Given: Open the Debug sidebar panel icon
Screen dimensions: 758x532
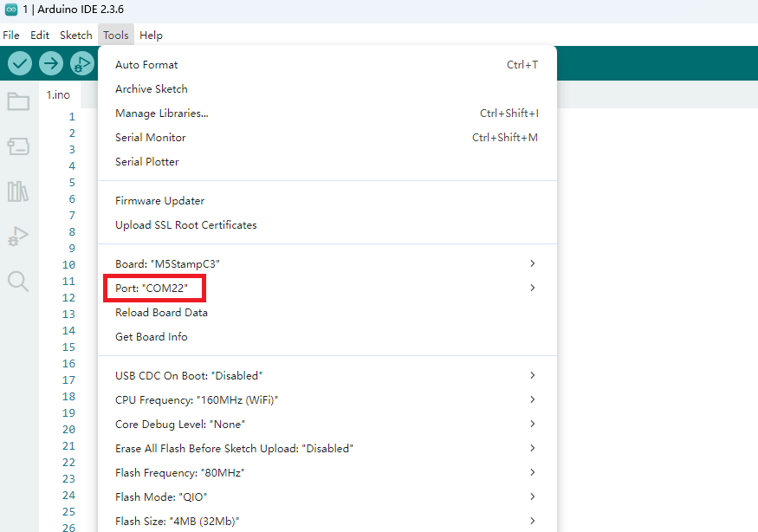Looking at the screenshot, I should point(18,236).
